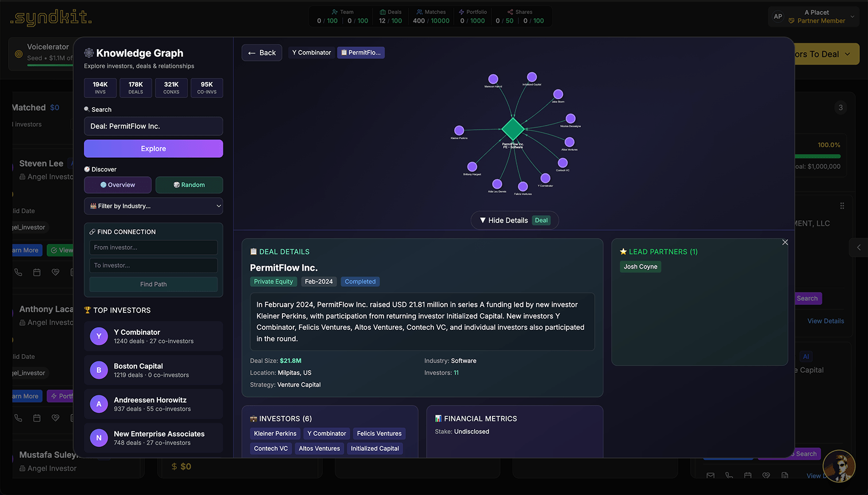868x495 pixels.
Task: Click the View Details link in background
Action: [x=826, y=321]
